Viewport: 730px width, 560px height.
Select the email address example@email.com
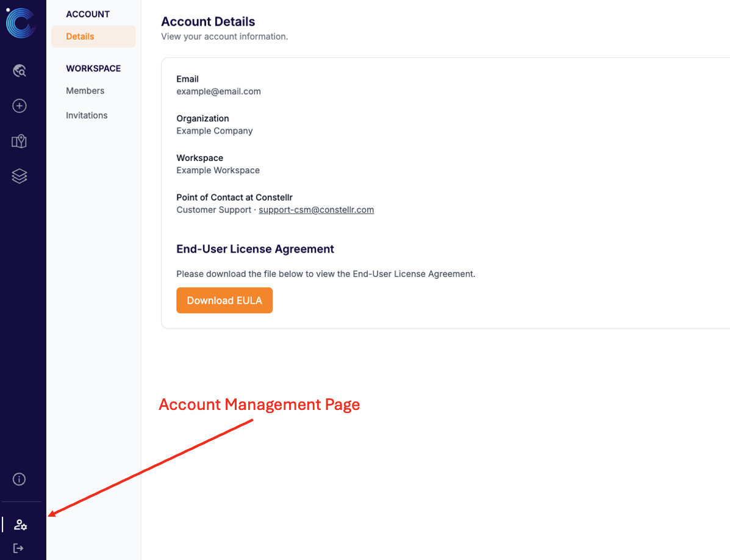pyautogui.click(x=218, y=91)
